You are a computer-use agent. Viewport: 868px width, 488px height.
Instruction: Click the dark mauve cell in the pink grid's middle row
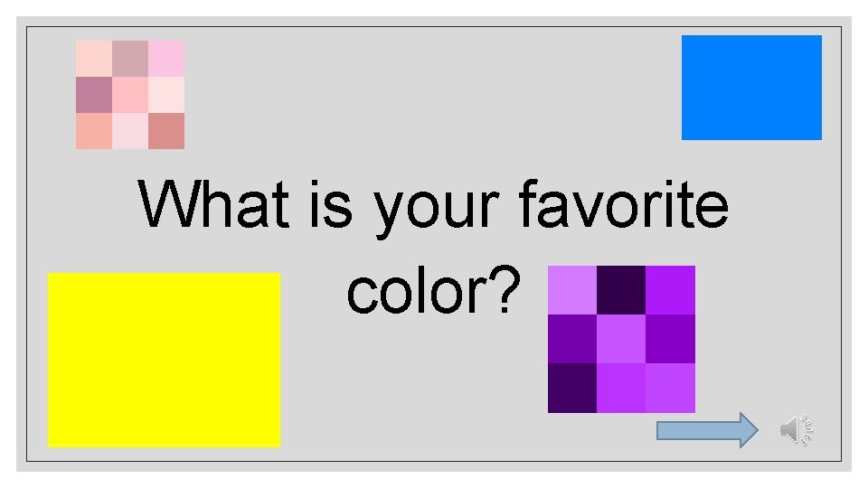(x=94, y=95)
